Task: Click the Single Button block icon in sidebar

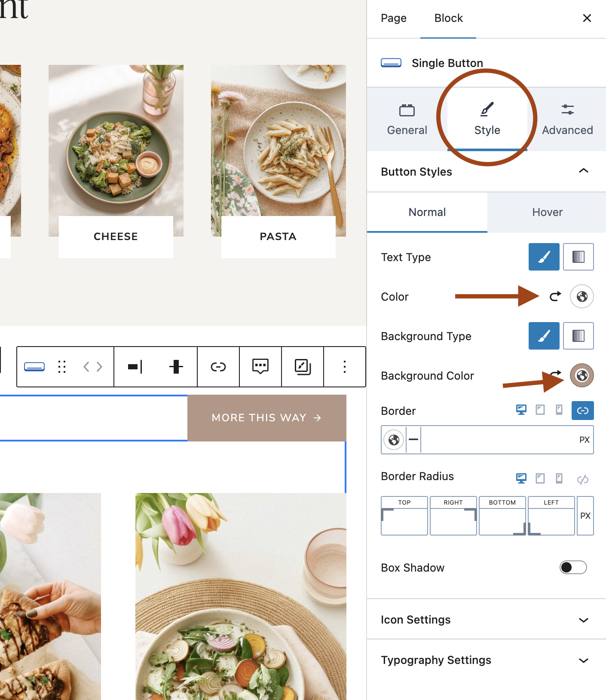Action: (391, 63)
